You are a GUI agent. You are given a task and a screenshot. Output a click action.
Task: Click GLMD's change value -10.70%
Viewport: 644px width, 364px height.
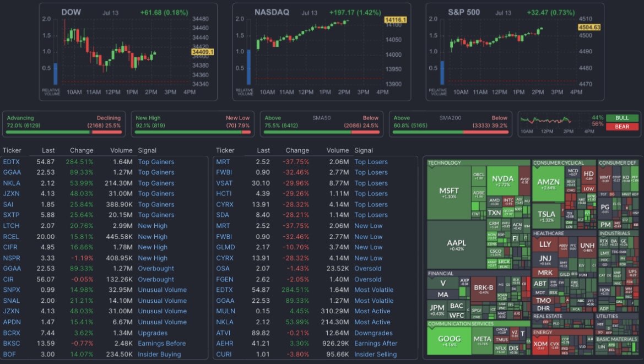(296, 247)
